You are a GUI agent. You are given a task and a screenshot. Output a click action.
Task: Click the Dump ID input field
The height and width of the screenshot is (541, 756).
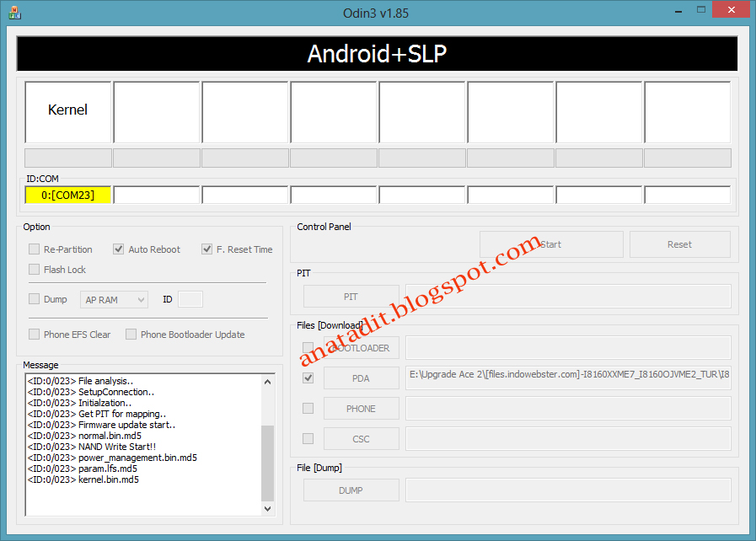point(190,299)
